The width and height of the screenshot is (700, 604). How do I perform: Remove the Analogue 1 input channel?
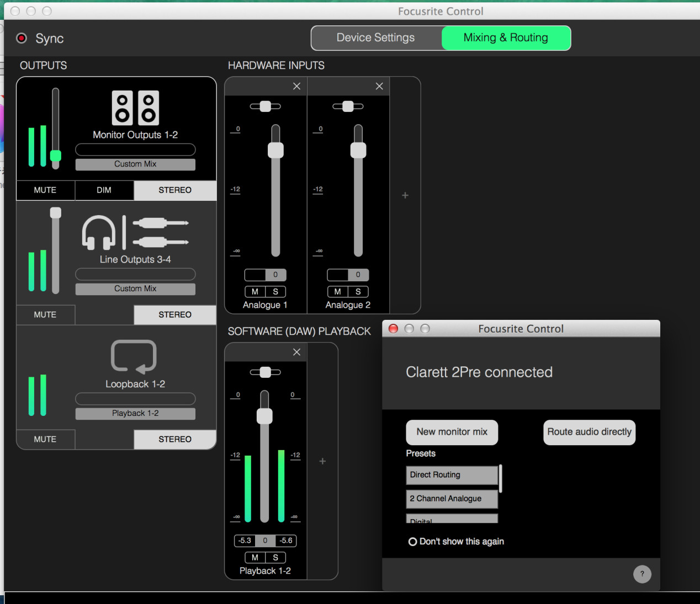296,86
